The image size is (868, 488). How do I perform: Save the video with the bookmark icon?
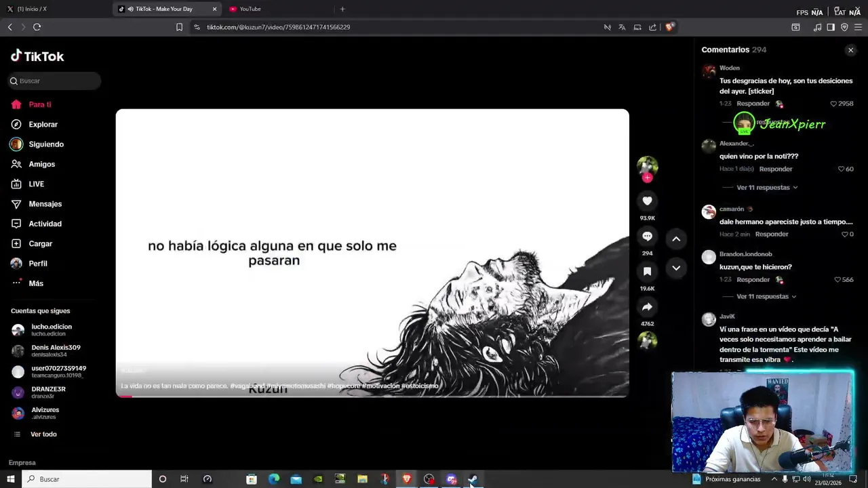pyautogui.click(x=647, y=271)
